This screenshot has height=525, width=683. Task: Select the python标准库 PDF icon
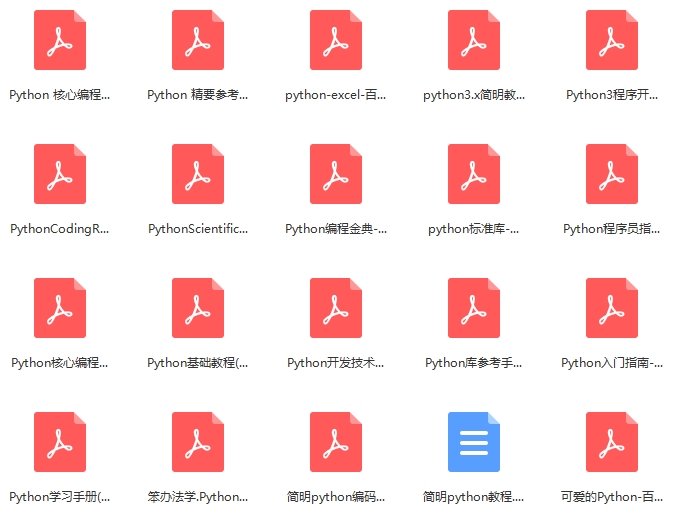coord(474,174)
